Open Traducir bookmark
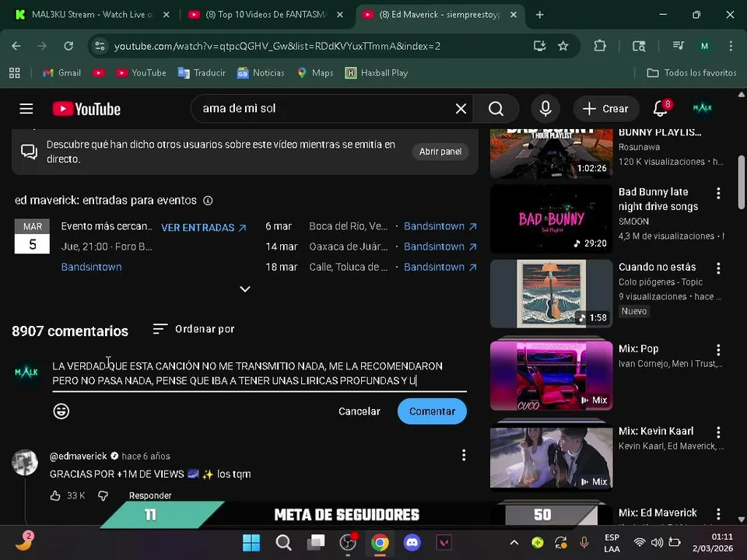 point(202,73)
